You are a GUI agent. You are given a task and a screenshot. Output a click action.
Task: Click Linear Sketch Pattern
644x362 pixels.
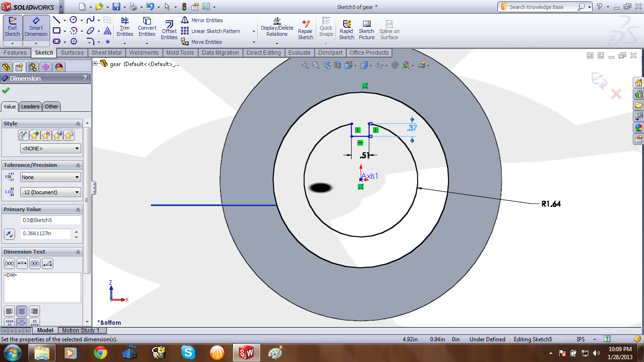click(211, 31)
